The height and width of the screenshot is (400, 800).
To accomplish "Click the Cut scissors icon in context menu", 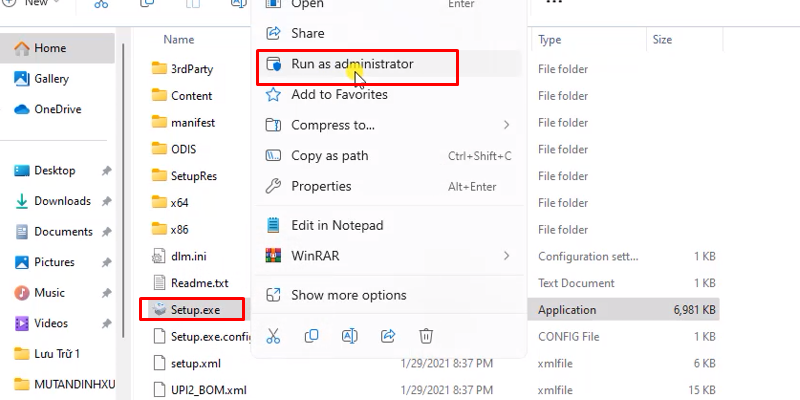I will (x=272, y=335).
